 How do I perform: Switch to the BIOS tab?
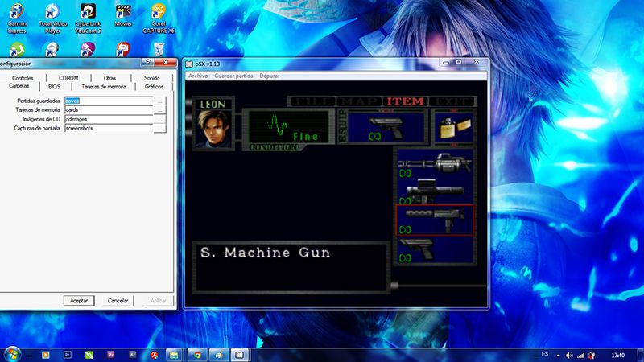(x=54, y=87)
